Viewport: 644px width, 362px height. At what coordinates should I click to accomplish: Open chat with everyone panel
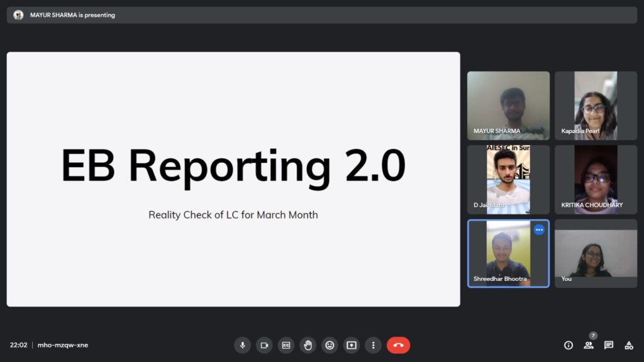pos(609,345)
